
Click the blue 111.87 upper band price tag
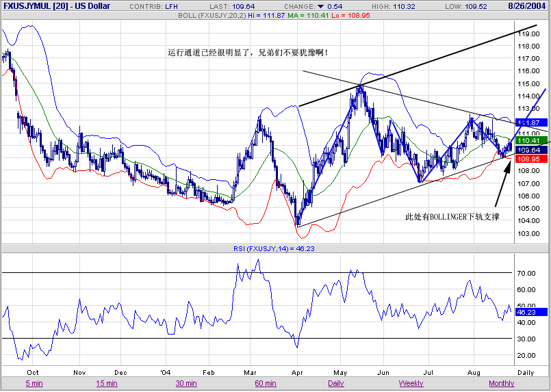pos(526,122)
